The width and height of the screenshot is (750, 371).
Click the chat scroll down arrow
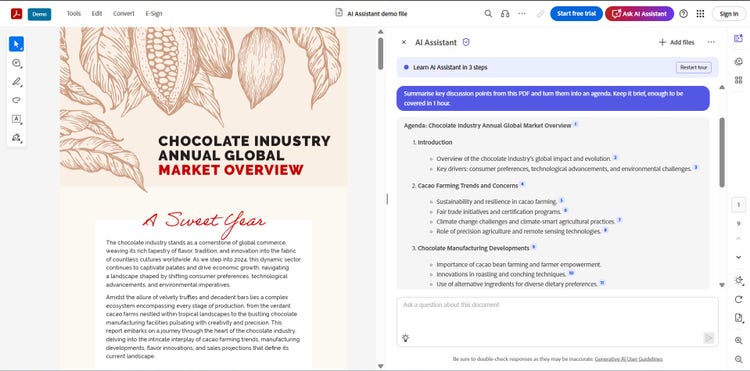[722, 285]
